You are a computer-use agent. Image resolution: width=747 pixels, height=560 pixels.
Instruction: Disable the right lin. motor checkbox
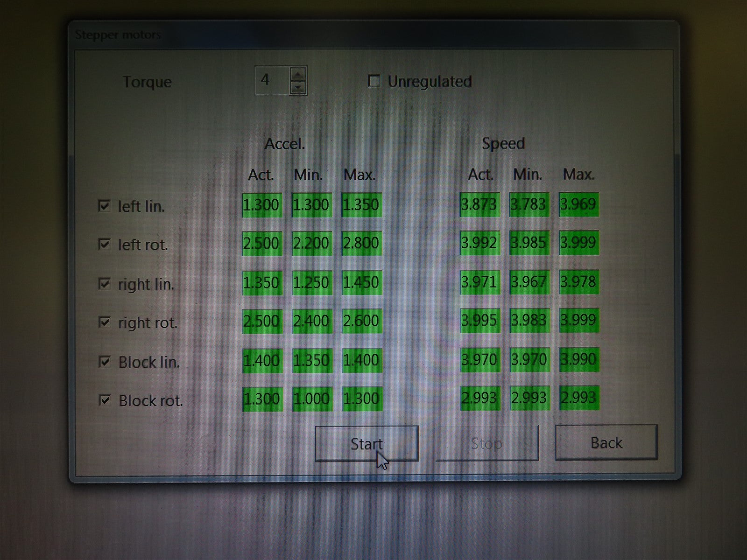click(x=104, y=284)
